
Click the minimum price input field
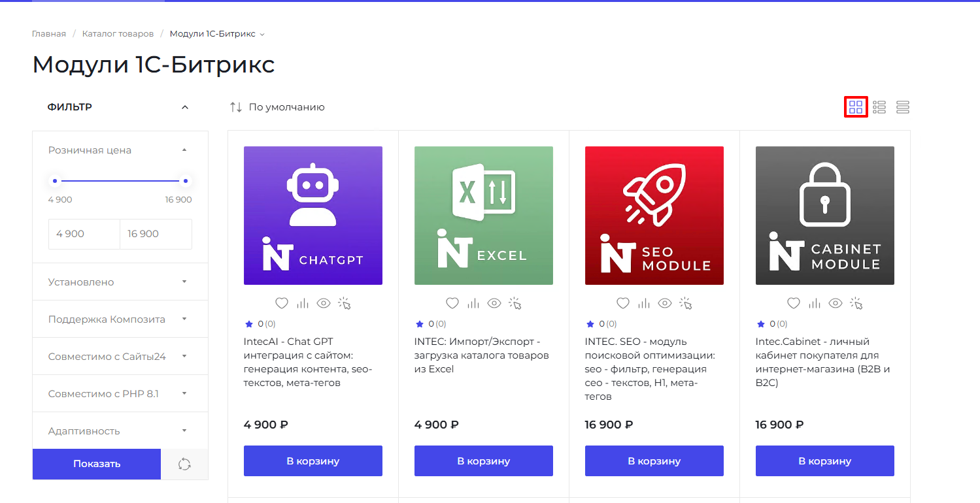coord(84,234)
